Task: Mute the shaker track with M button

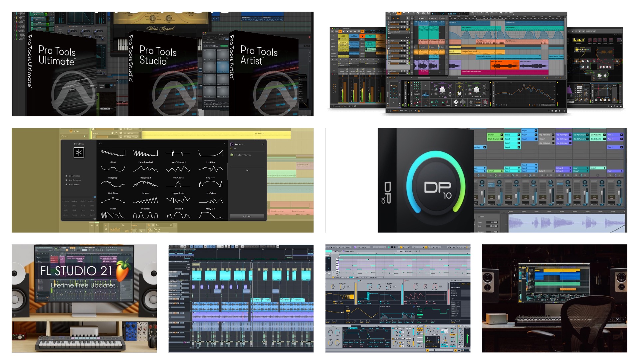Action: 120,133
